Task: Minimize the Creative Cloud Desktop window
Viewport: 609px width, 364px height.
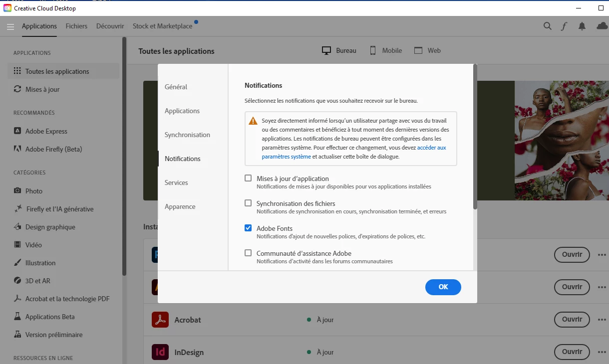Action: click(x=578, y=8)
